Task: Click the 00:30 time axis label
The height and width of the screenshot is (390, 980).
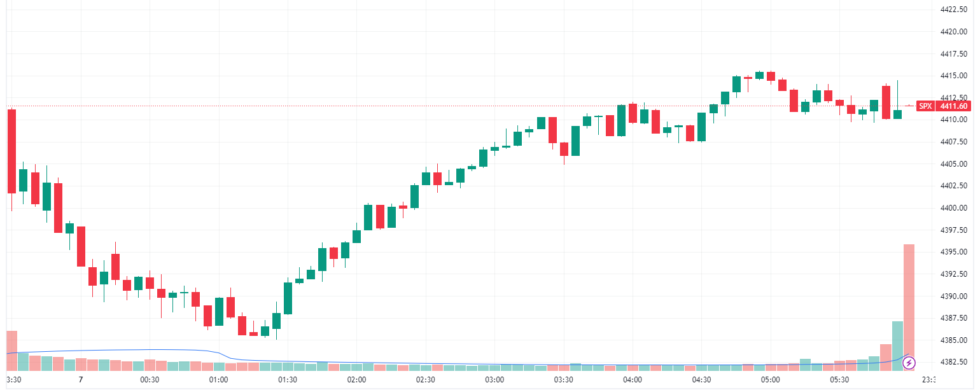Action: (x=150, y=380)
